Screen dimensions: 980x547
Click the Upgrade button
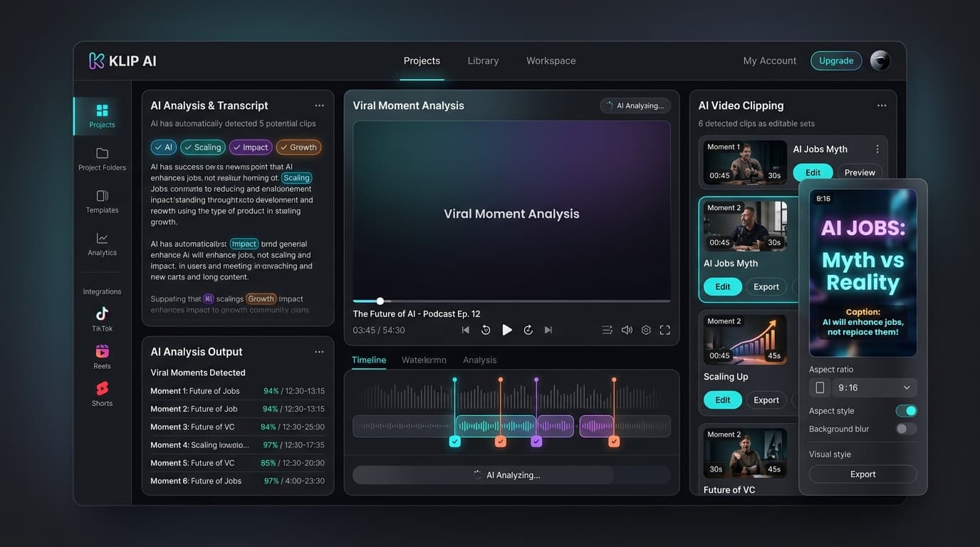coord(836,61)
